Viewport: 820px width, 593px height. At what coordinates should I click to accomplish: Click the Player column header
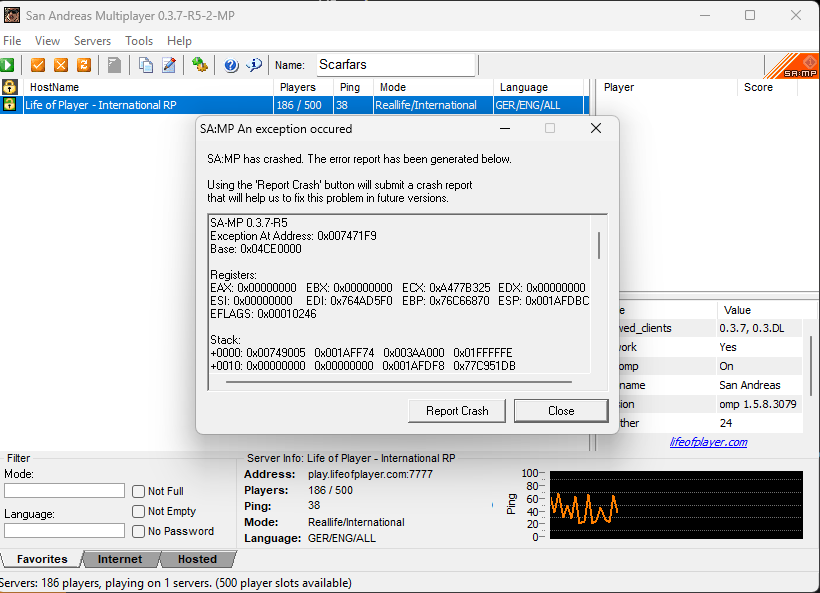tap(667, 87)
